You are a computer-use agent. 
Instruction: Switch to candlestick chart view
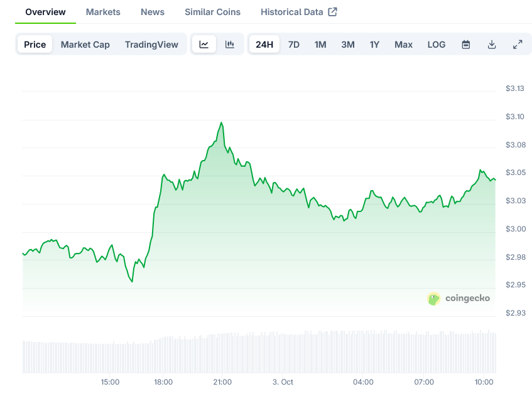coord(230,45)
